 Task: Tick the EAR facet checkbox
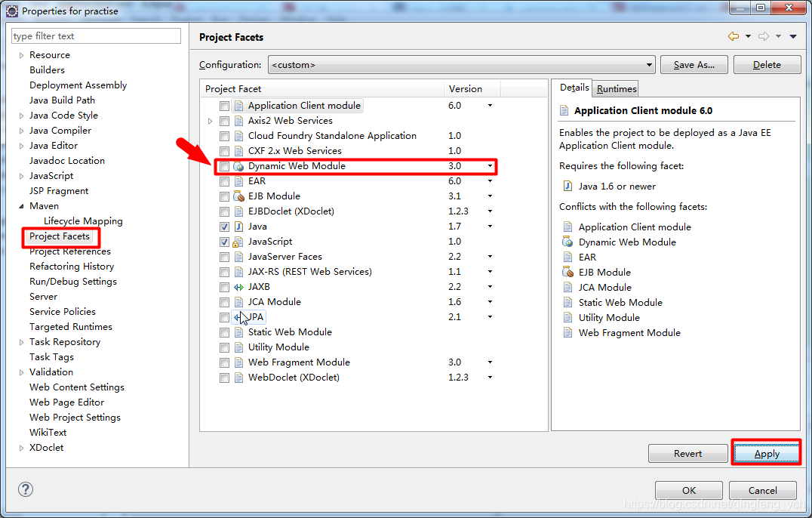click(x=224, y=181)
